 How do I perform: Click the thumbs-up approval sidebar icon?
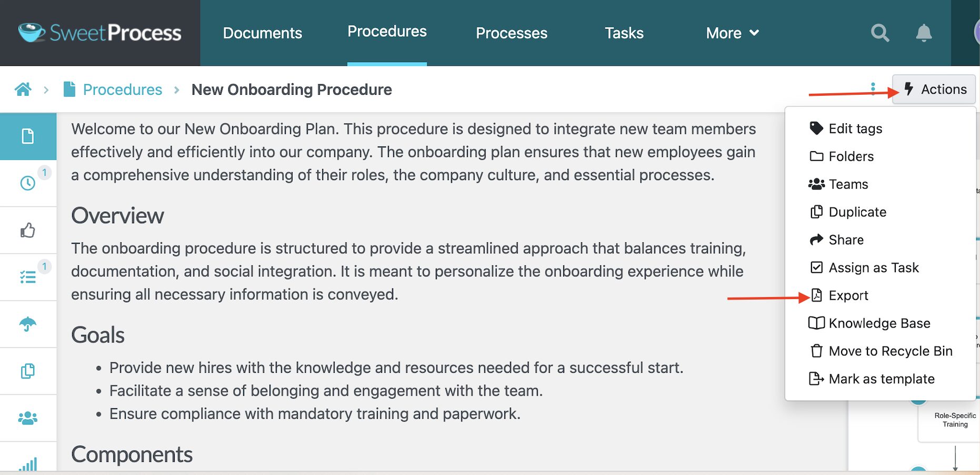pyautogui.click(x=28, y=230)
